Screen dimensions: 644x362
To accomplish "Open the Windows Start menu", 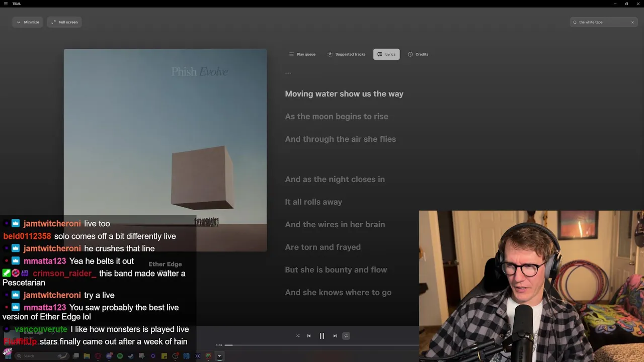I will (x=8, y=356).
